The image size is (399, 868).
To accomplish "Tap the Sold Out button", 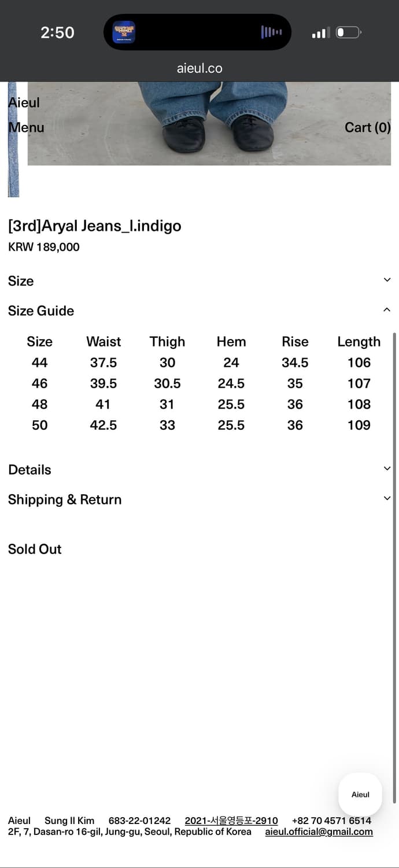I will pos(35,549).
